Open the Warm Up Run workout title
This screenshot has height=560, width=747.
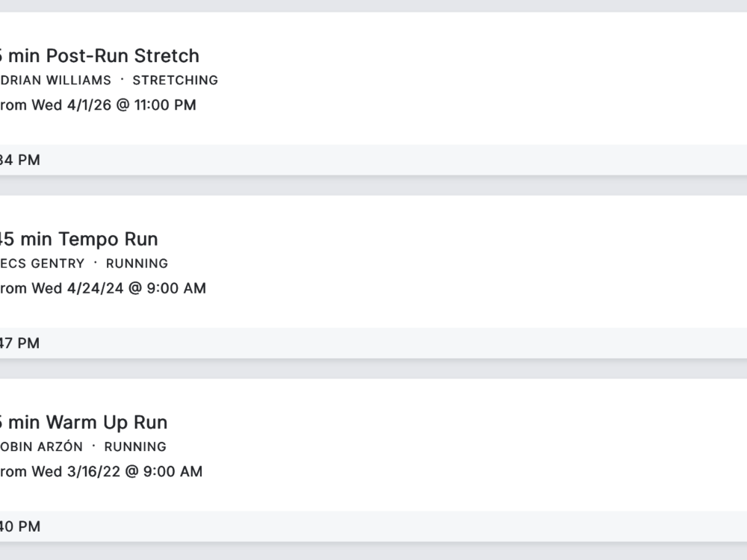(x=83, y=423)
